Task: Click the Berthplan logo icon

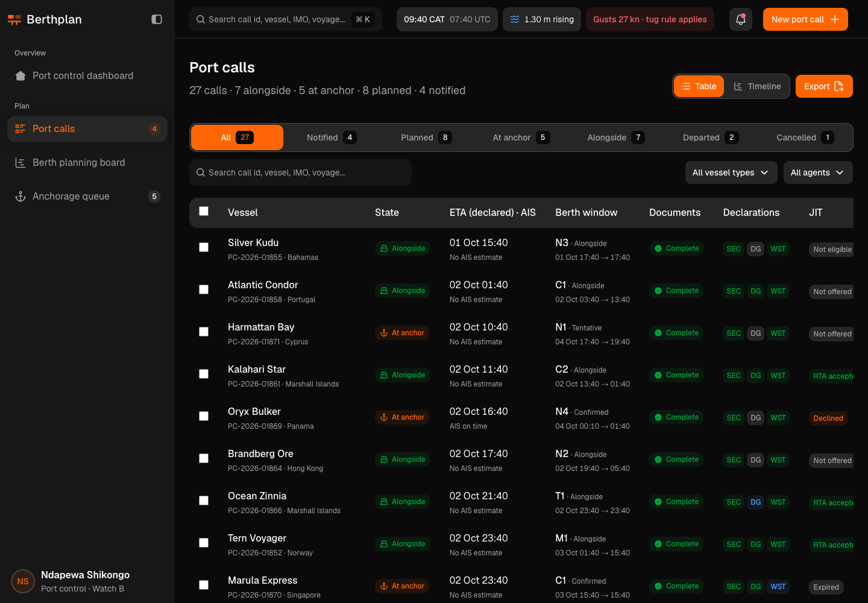Action: pos(14,19)
